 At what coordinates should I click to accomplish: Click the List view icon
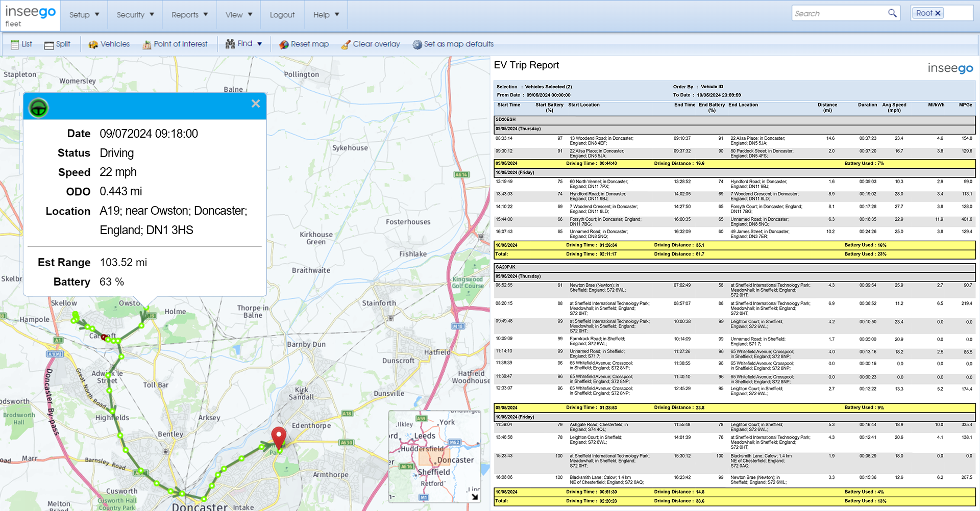tap(15, 44)
